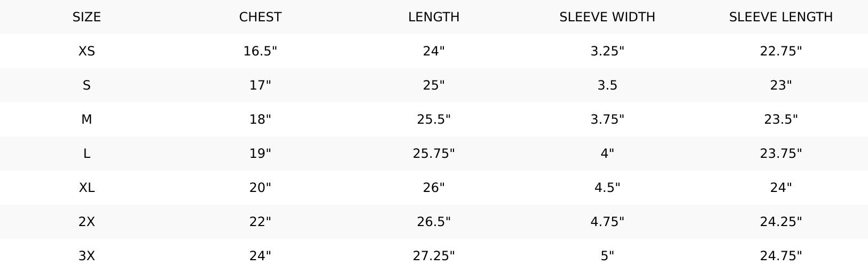Screen dimensions: 868x273
Task: Click the 24.25" sleeve length for 2X
Action: point(781,222)
